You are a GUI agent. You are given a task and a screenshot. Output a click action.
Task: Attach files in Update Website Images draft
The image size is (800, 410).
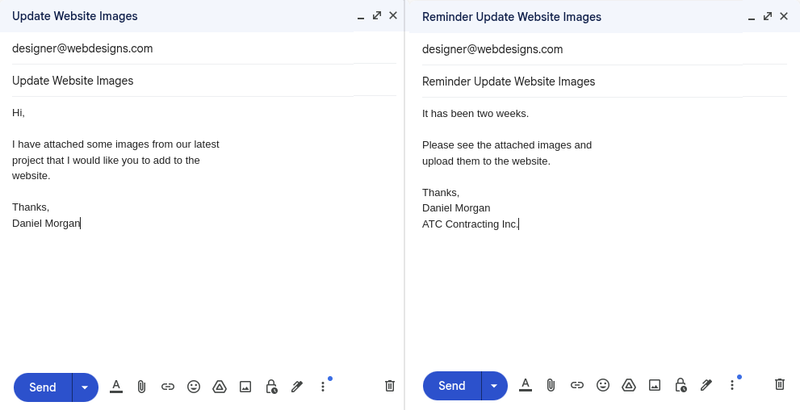(x=142, y=387)
